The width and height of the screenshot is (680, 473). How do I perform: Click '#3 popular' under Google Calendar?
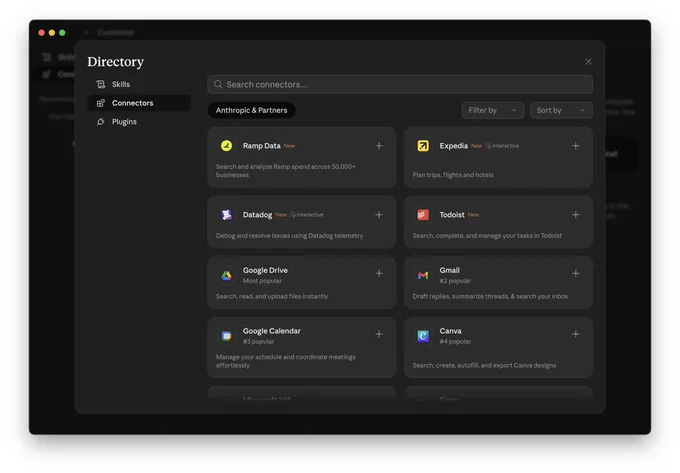(x=258, y=341)
